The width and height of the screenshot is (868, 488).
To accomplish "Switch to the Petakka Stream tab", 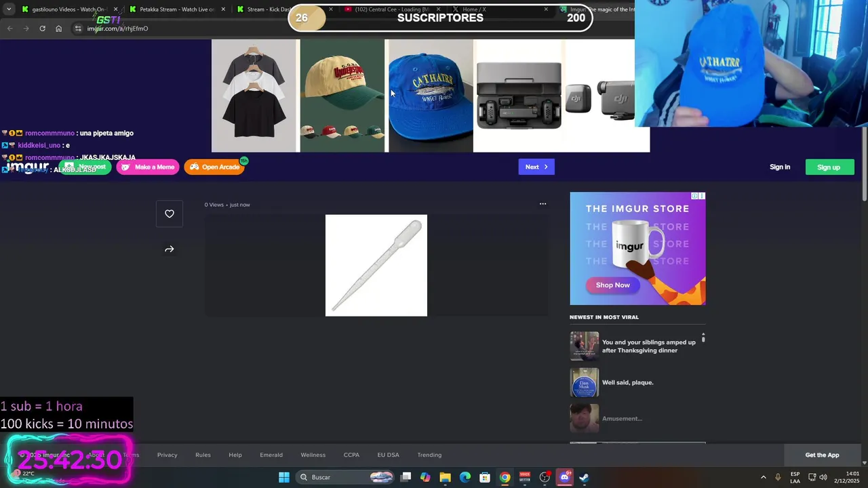I will click(x=178, y=9).
